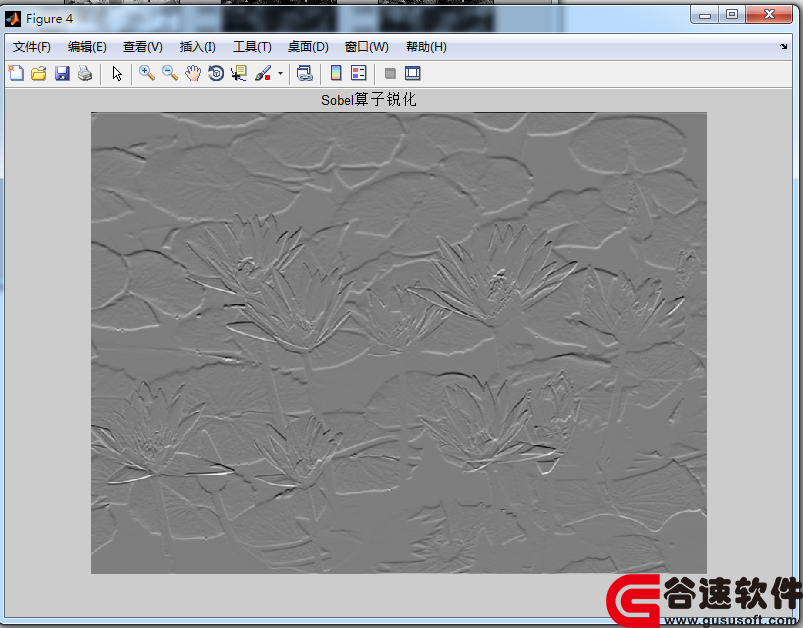
Task: Open a file with folder icon
Action: 39,73
